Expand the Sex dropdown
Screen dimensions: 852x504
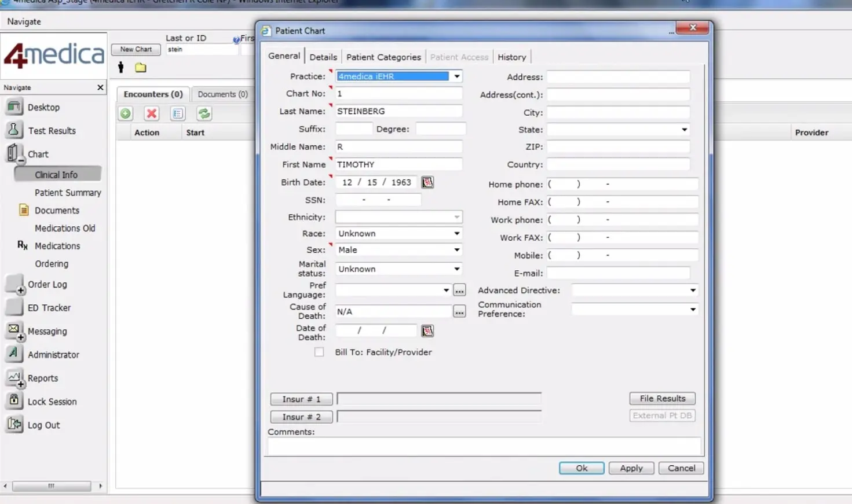coord(456,250)
